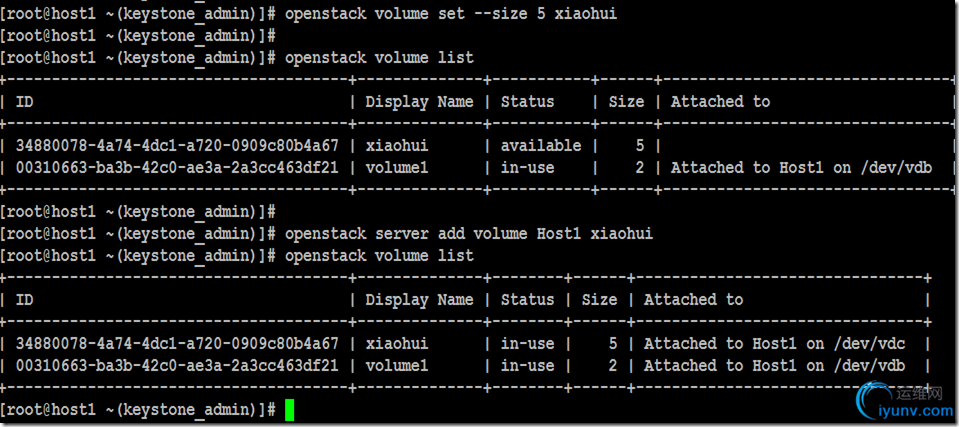Click the 'Status' header in second table

click(527, 300)
